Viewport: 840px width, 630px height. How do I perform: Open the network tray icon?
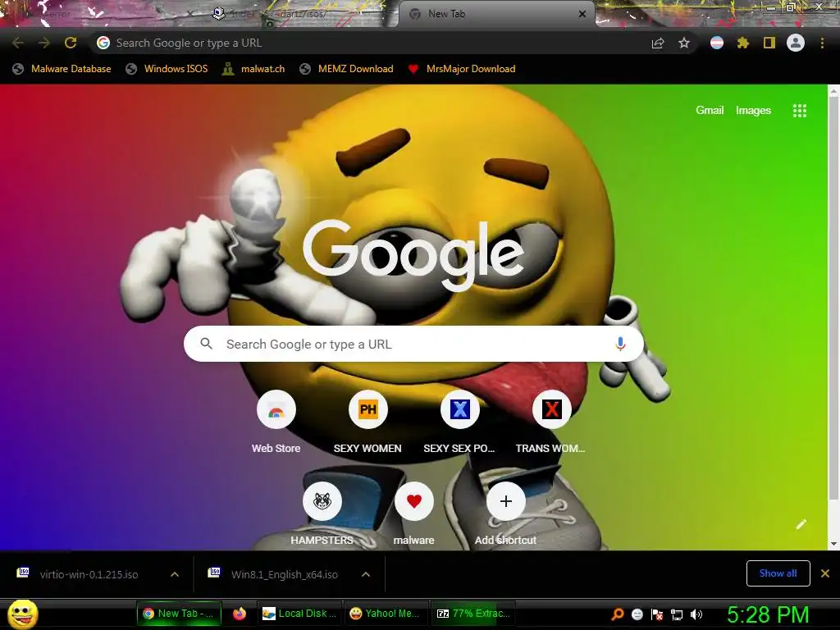(677, 614)
